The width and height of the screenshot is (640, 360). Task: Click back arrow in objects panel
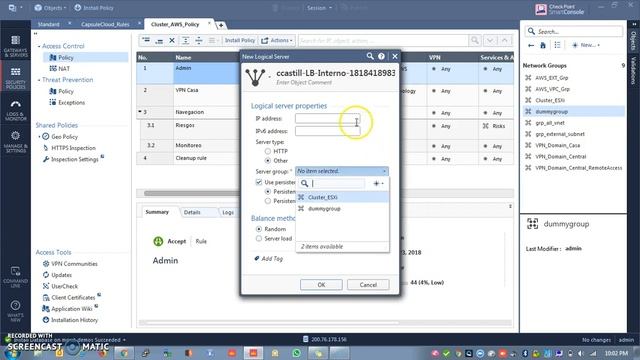click(x=531, y=45)
